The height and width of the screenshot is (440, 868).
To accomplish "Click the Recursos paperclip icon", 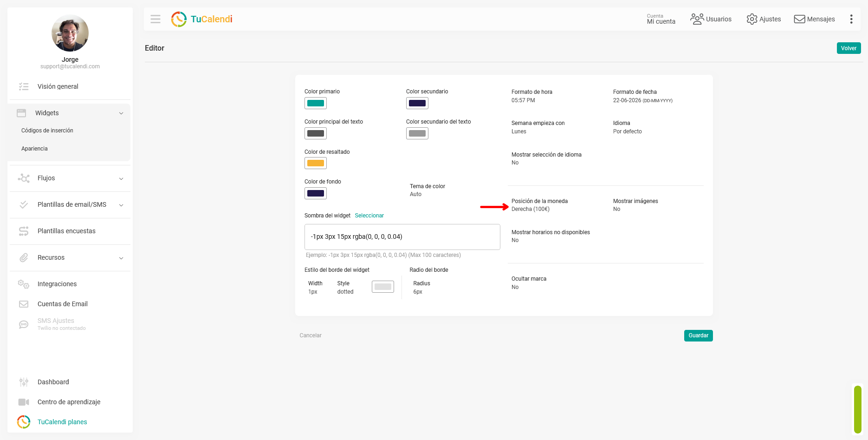I will coord(24,257).
